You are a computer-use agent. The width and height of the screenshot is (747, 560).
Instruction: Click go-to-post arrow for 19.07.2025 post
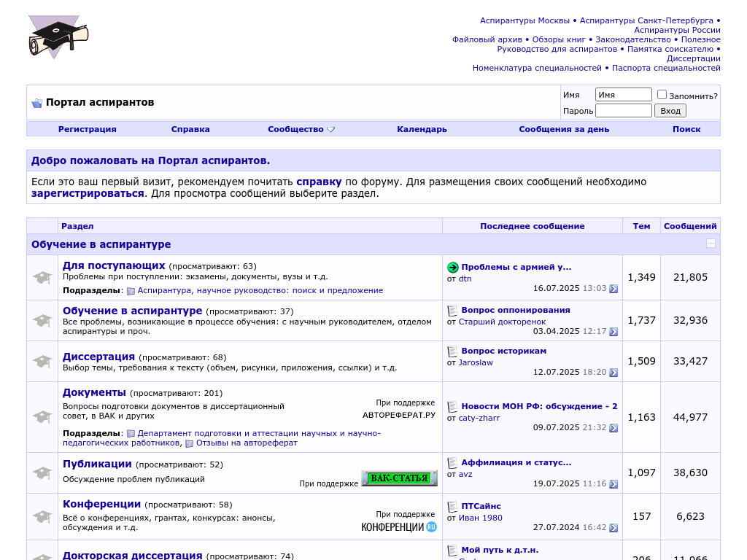(614, 484)
